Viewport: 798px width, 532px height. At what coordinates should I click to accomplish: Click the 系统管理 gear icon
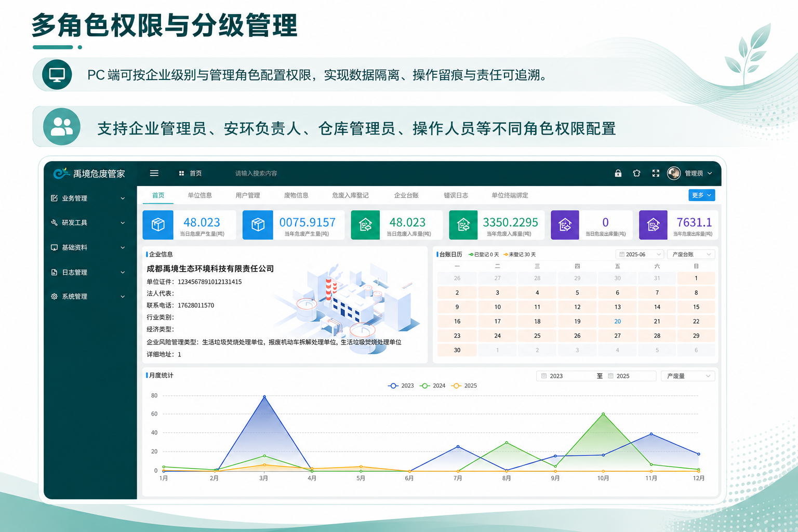(54, 297)
